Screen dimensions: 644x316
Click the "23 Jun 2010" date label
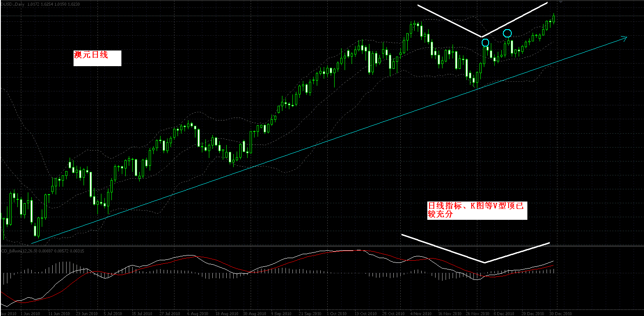(x=86, y=313)
